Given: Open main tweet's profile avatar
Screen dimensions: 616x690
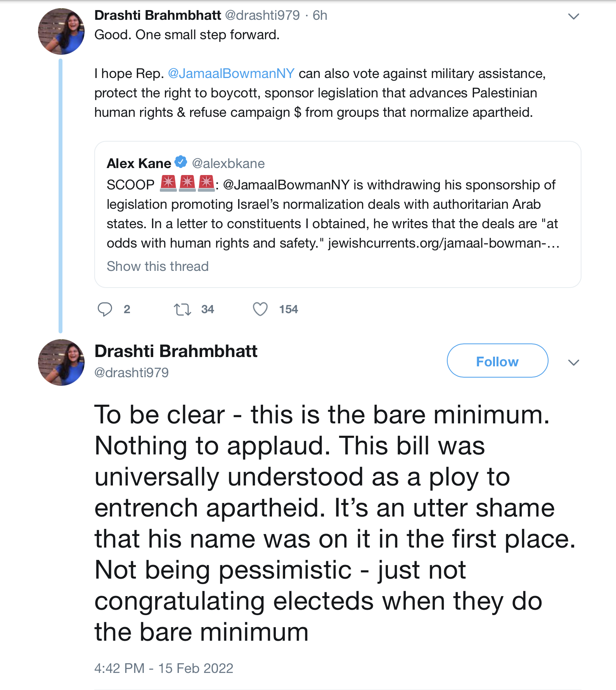Looking at the screenshot, I should (x=61, y=362).
